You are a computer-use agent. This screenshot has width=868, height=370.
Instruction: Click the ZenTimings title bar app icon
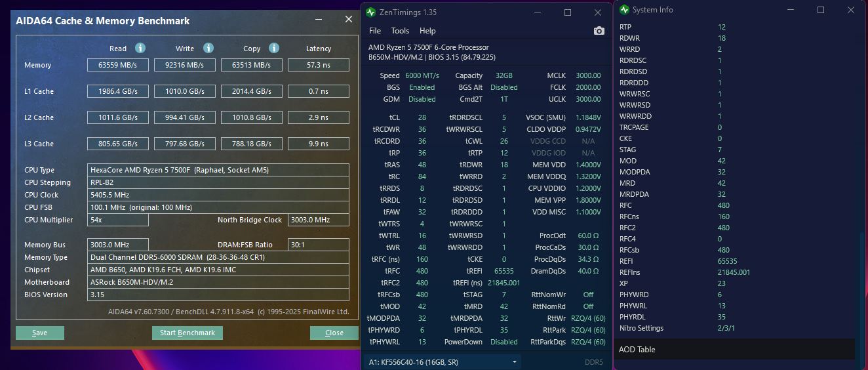point(371,12)
